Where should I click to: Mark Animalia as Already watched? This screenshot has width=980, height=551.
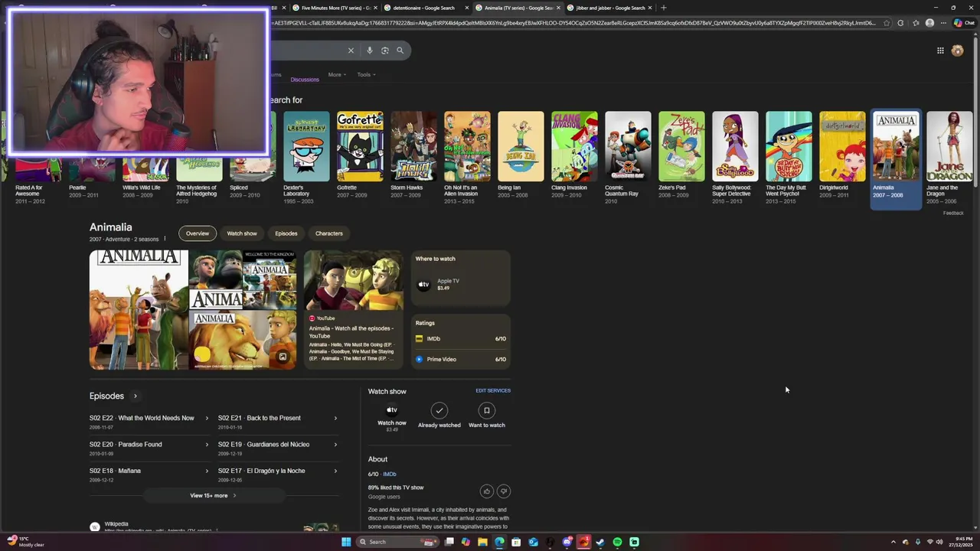[439, 416]
